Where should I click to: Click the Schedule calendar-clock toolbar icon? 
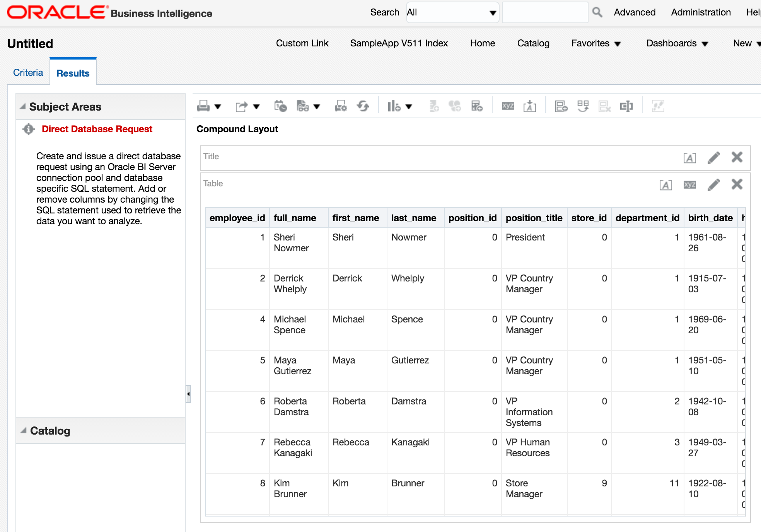280,106
